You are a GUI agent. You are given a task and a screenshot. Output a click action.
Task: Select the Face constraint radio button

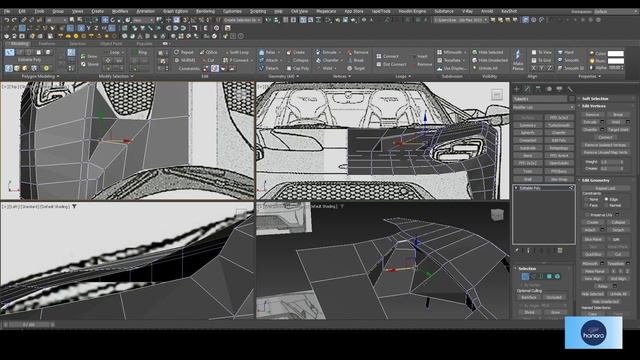(587, 205)
